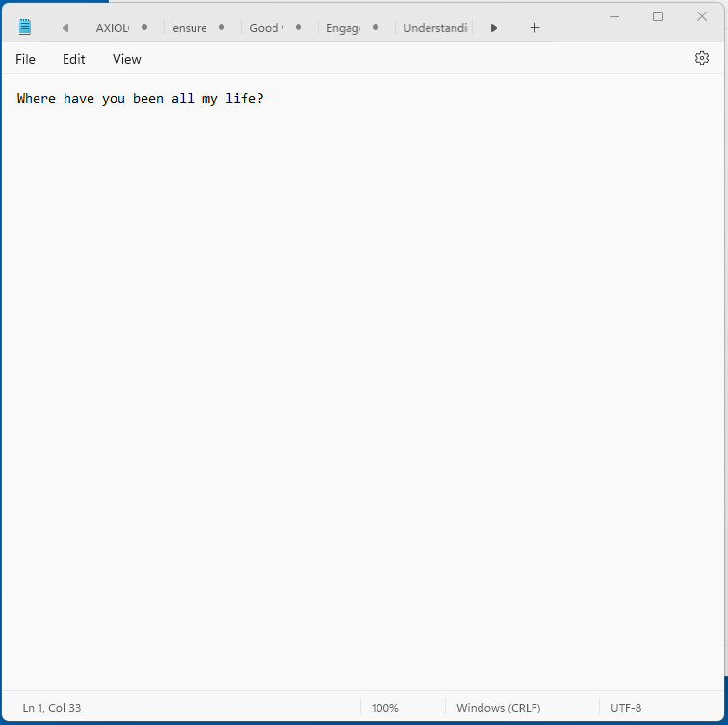Click in the text 'Where have you been all my life?'

pyautogui.click(x=141, y=99)
